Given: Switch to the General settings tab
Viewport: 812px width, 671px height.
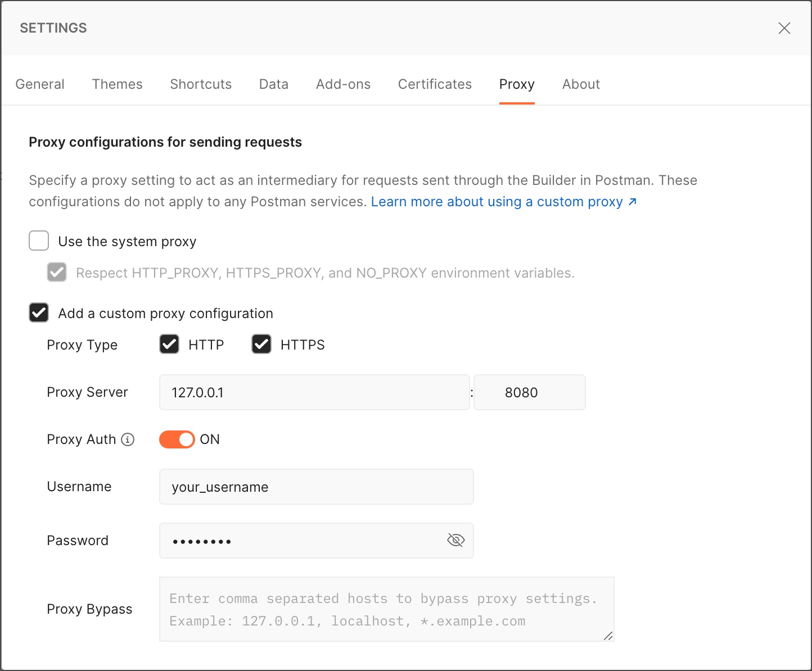Looking at the screenshot, I should pos(39,84).
